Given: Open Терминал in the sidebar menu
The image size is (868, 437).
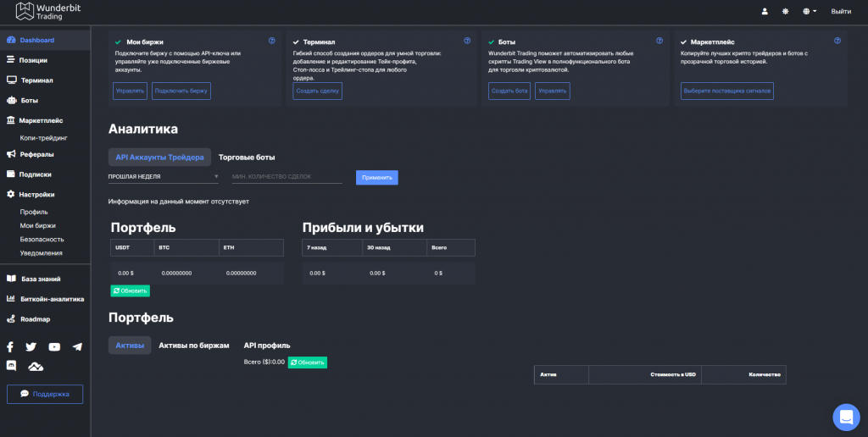Looking at the screenshot, I should click(36, 80).
